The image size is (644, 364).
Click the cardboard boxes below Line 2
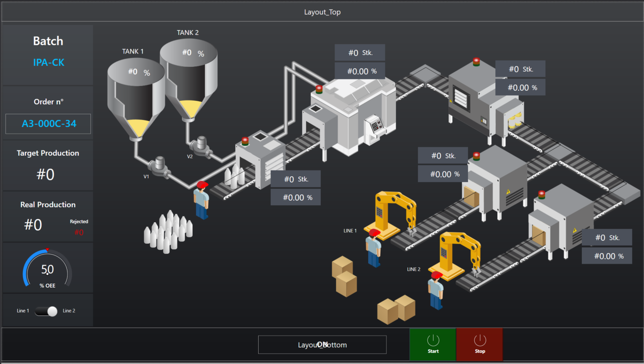click(x=397, y=310)
